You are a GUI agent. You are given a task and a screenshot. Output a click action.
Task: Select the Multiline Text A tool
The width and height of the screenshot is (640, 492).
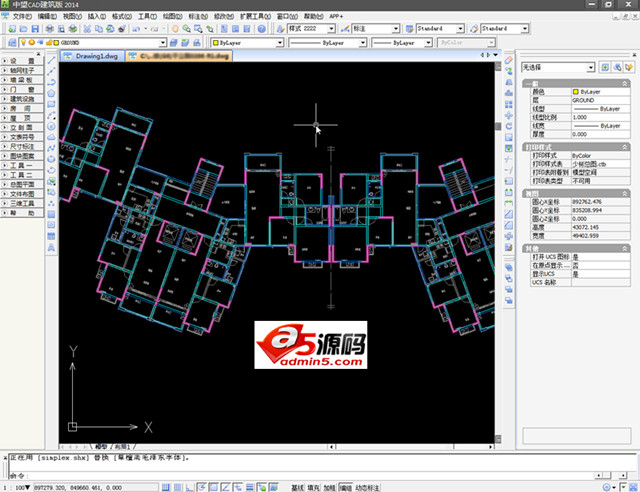pyautogui.click(x=51, y=247)
